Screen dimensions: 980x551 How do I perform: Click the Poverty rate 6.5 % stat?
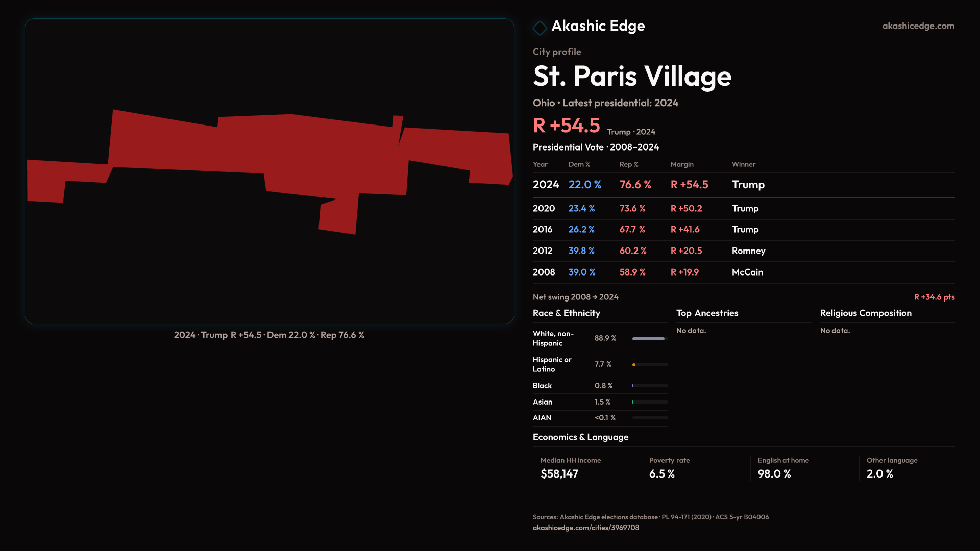661,474
